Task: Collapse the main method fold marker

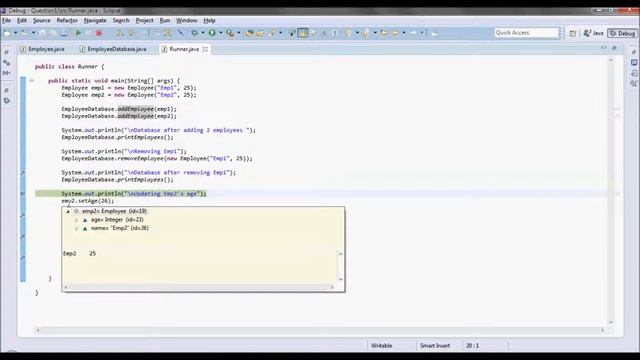Action: point(31,81)
